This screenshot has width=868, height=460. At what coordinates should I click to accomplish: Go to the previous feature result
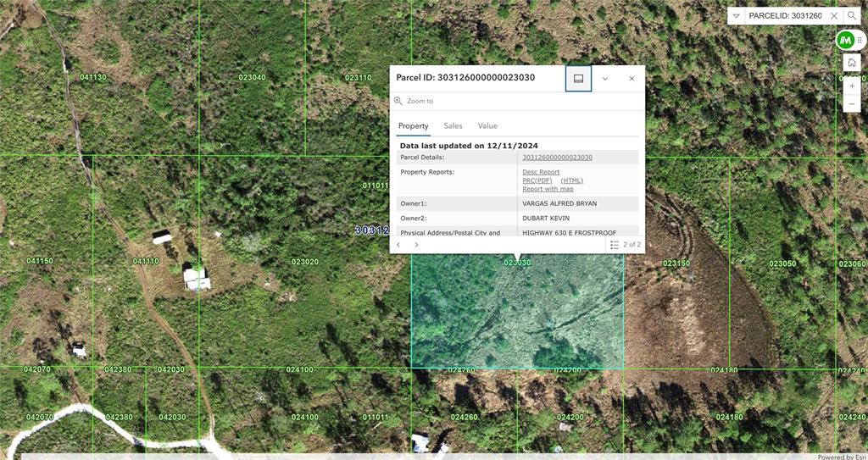point(398,245)
